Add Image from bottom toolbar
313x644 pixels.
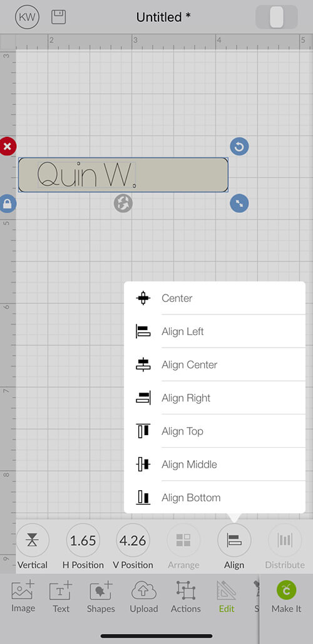click(23, 596)
